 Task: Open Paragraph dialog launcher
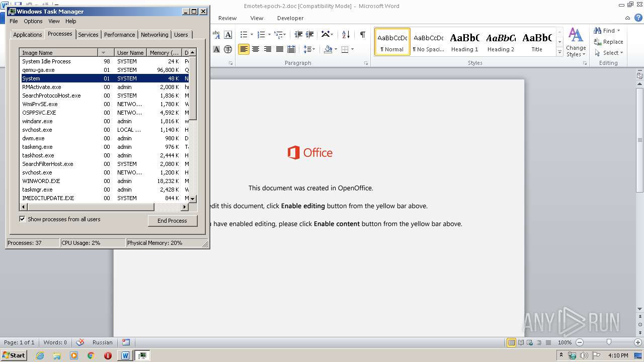[367, 63]
